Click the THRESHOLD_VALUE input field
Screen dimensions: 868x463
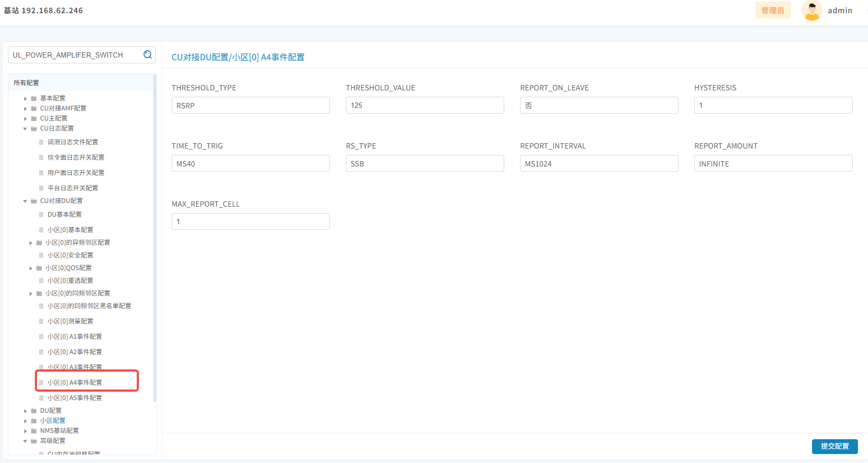(424, 105)
